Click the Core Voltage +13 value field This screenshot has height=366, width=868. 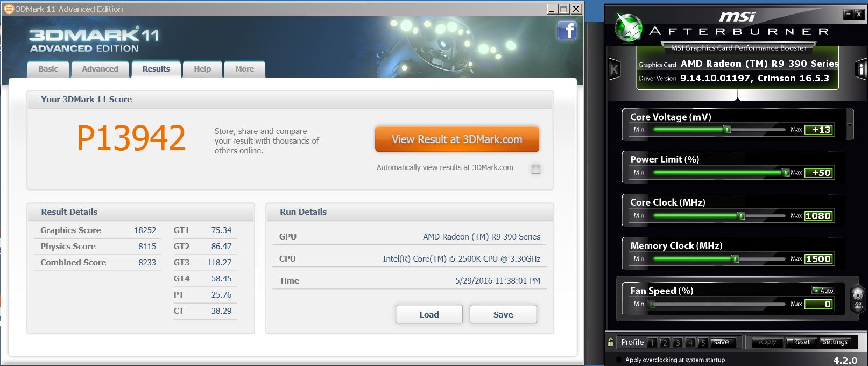819,130
